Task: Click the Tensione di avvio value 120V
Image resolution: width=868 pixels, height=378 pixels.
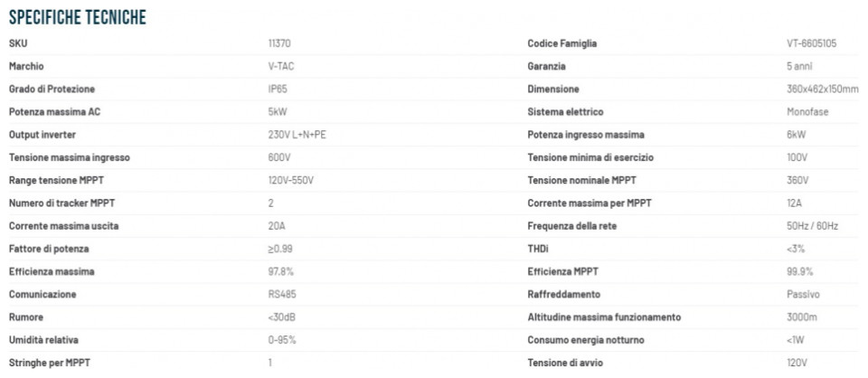Action: click(797, 363)
